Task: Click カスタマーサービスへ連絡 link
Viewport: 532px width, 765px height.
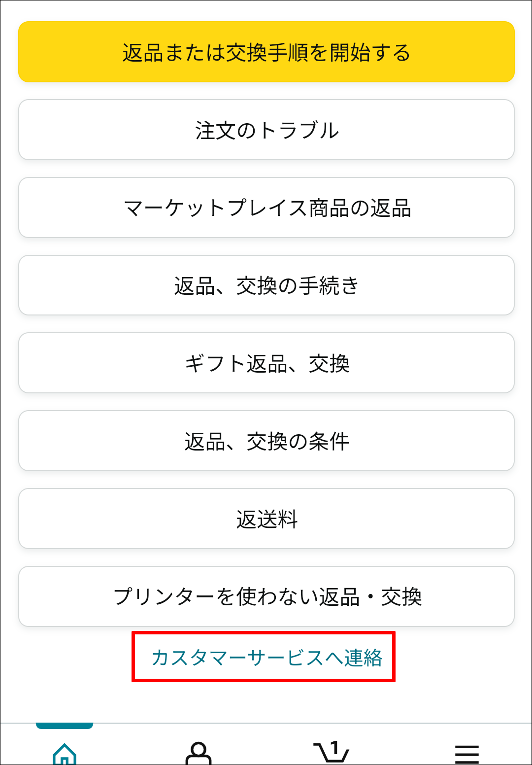Action: [266, 658]
